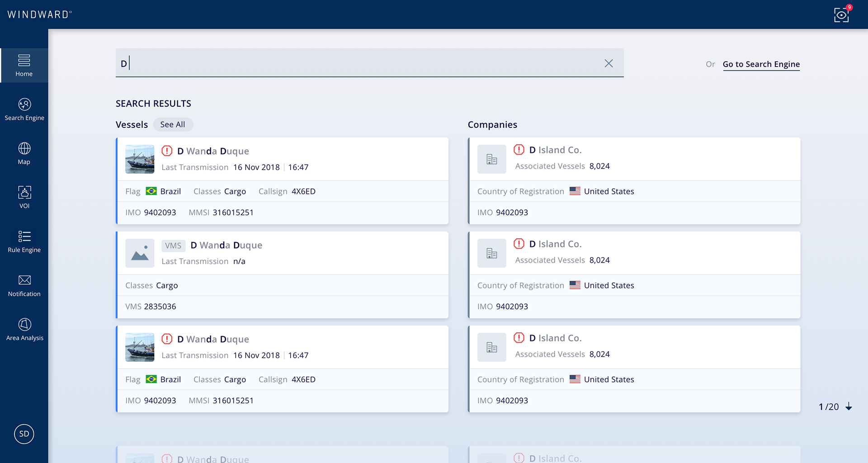Image resolution: width=868 pixels, height=463 pixels.
Task: Open Notification section in sidebar
Action: pos(24,286)
